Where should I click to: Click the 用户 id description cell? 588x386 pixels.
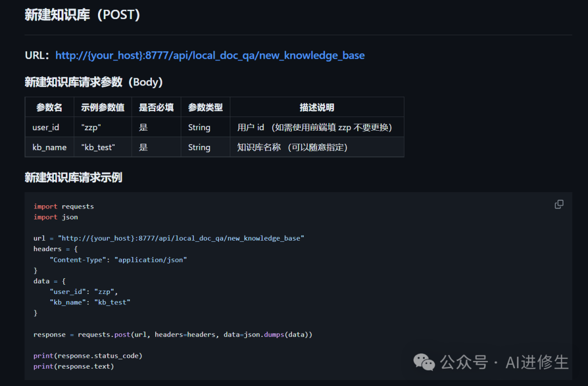click(x=317, y=127)
